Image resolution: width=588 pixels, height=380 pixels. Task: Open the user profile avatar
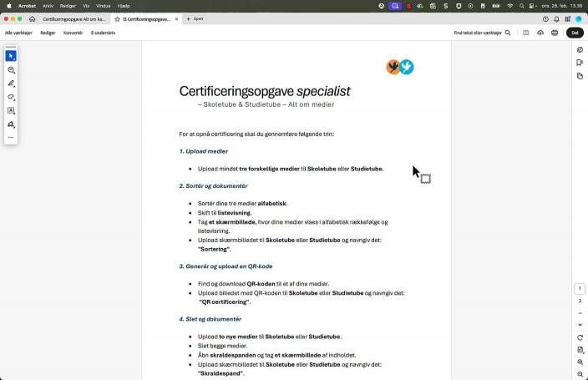(579, 19)
